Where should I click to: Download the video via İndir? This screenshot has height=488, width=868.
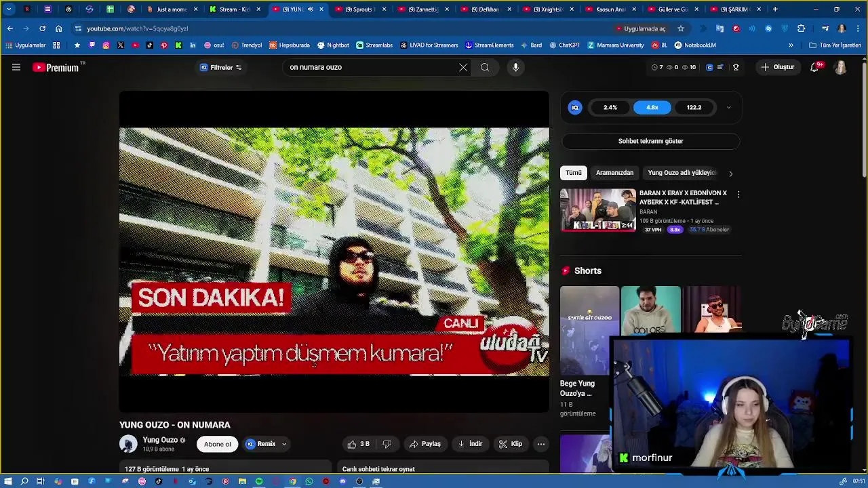(x=470, y=444)
